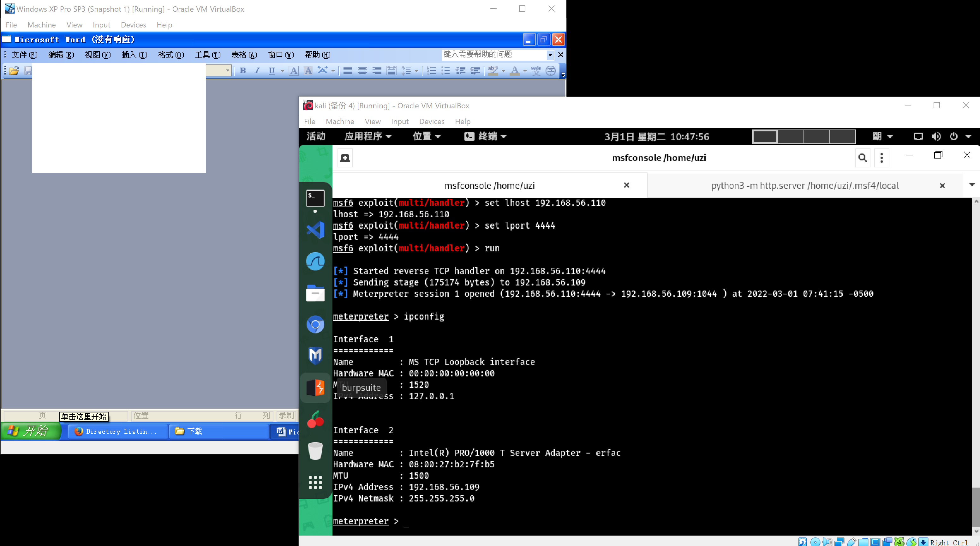
Task: Expand the 位置 places menu
Action: (x=427, y=136)
